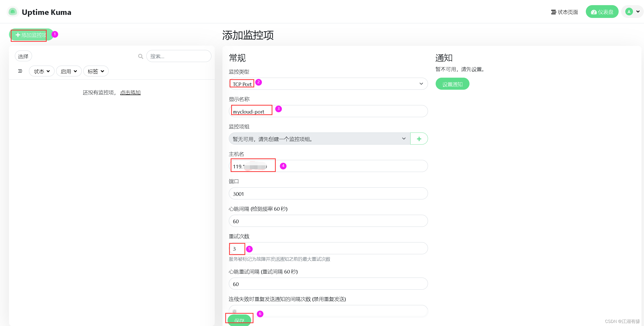Image resolution: width=644 pixels, height=326 pixels.
Task: Go to the 仪表盘 dashboard
Action: tap(602, 12)
